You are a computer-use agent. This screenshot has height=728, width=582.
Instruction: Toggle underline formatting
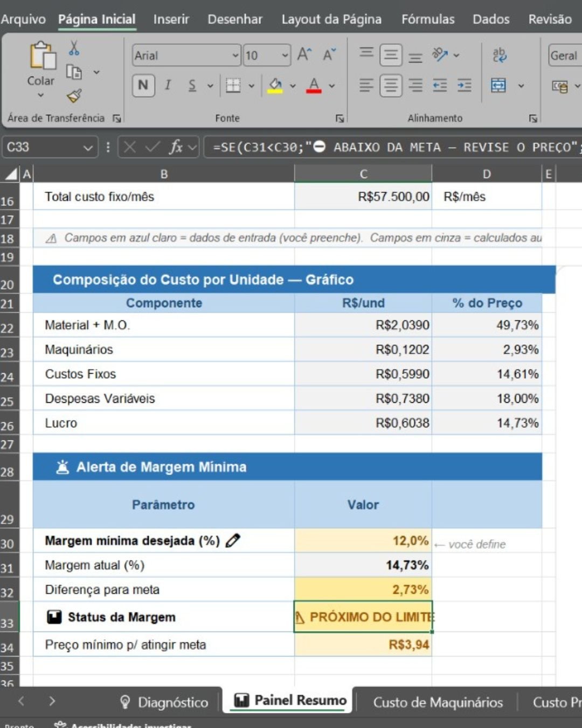192,85
